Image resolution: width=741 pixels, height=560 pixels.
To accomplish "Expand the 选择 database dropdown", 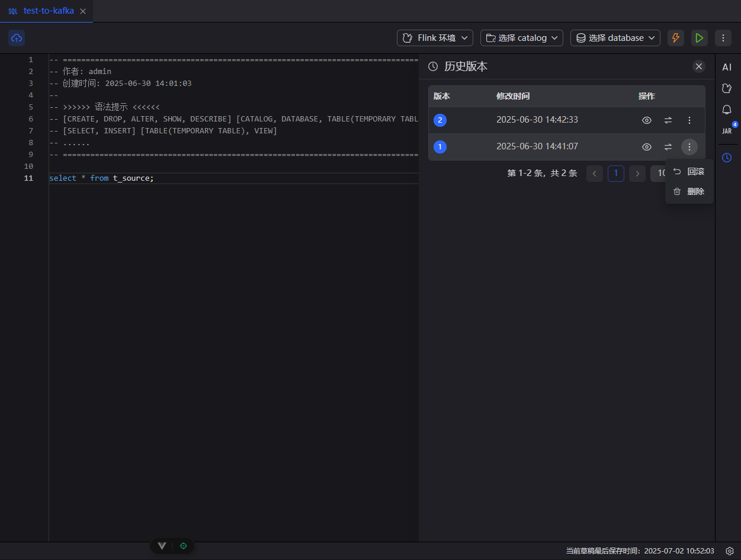I will [615, 38].
